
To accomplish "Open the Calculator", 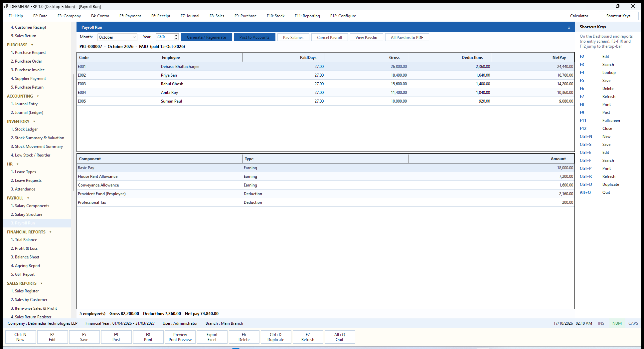I will click(x=579, y=16).
